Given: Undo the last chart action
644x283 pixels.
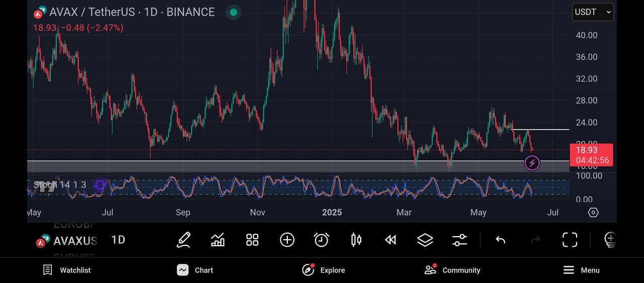Looking at the screenshot, I should pos(500,240).
